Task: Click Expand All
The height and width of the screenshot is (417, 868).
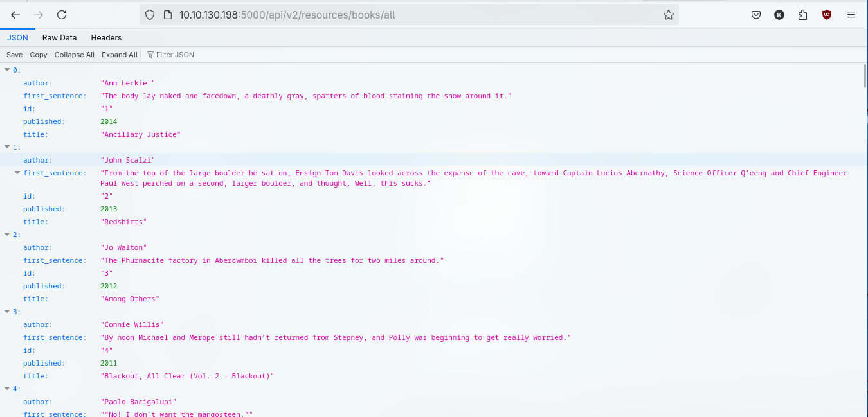Action: [x=120, y=55]
